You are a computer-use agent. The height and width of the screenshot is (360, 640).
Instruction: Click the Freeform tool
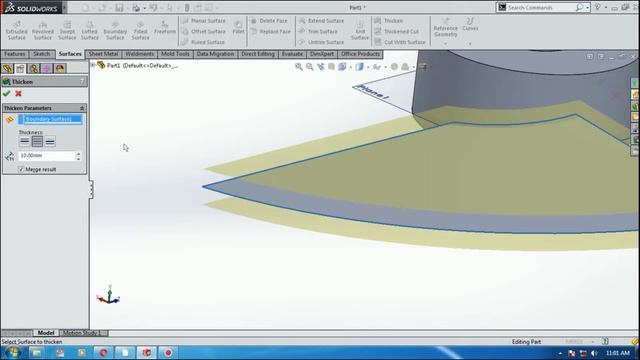pos(164,28)
